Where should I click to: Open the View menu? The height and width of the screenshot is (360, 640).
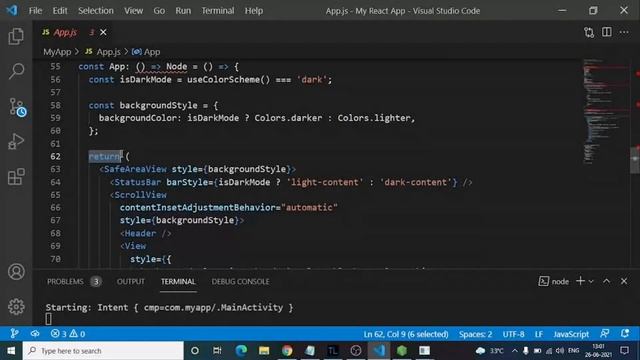click(x=133, y=11)
